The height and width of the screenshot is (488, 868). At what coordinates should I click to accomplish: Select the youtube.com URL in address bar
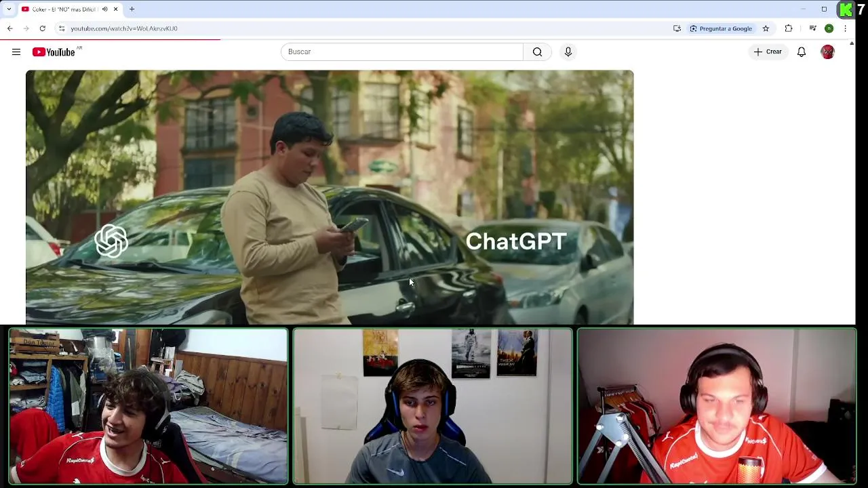(124, 28)
